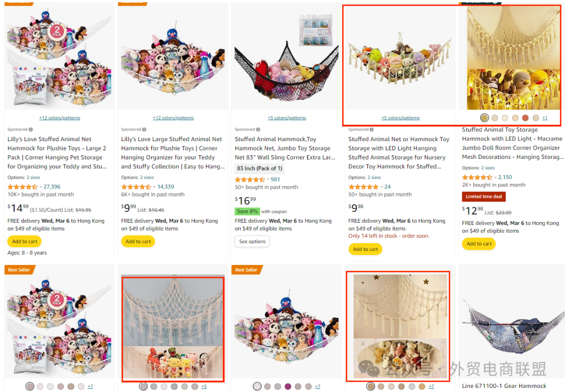Select the purple color swatch under bottom Best Seller
The width and height of the screenshot is (565, 392).
288,386
